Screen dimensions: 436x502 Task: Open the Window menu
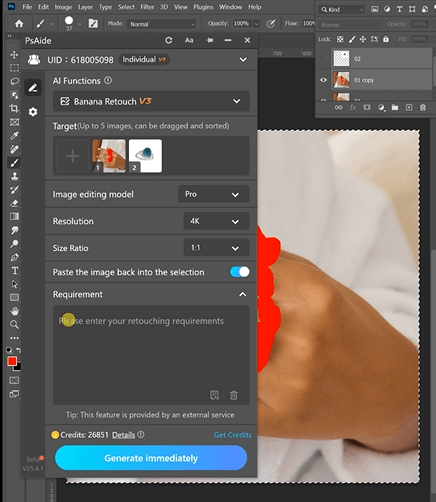pos(230,7)
